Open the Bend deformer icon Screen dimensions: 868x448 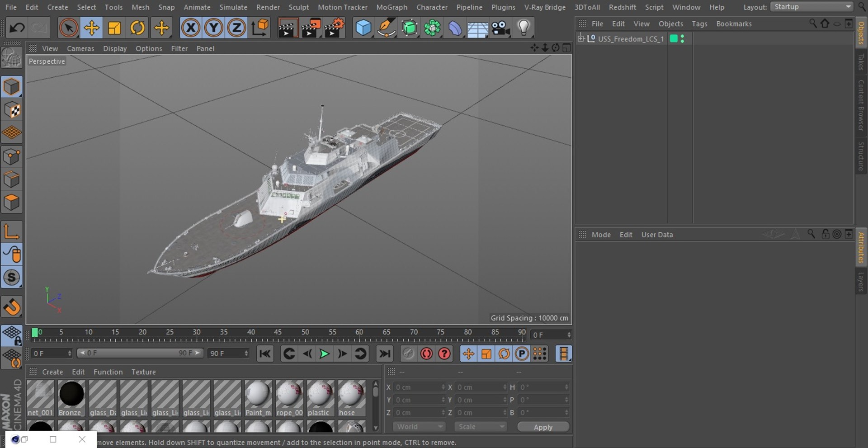coord(455,28)
